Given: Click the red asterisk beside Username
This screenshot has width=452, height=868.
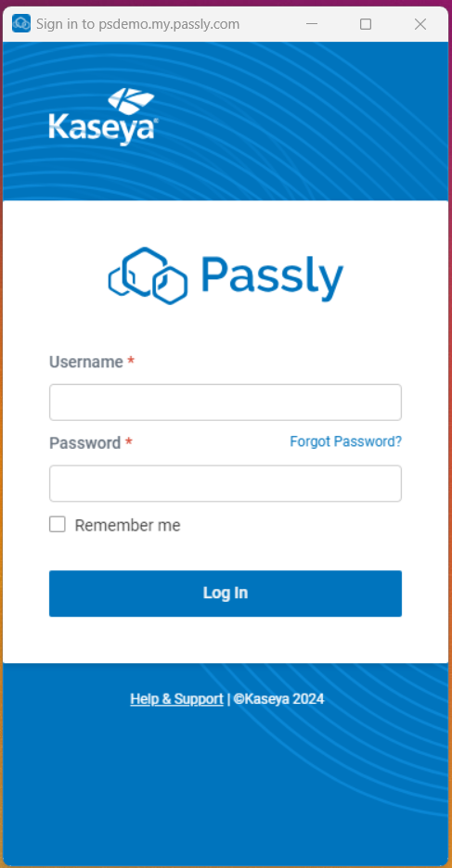Looking at the screenshot, I should tap(131, 361).
